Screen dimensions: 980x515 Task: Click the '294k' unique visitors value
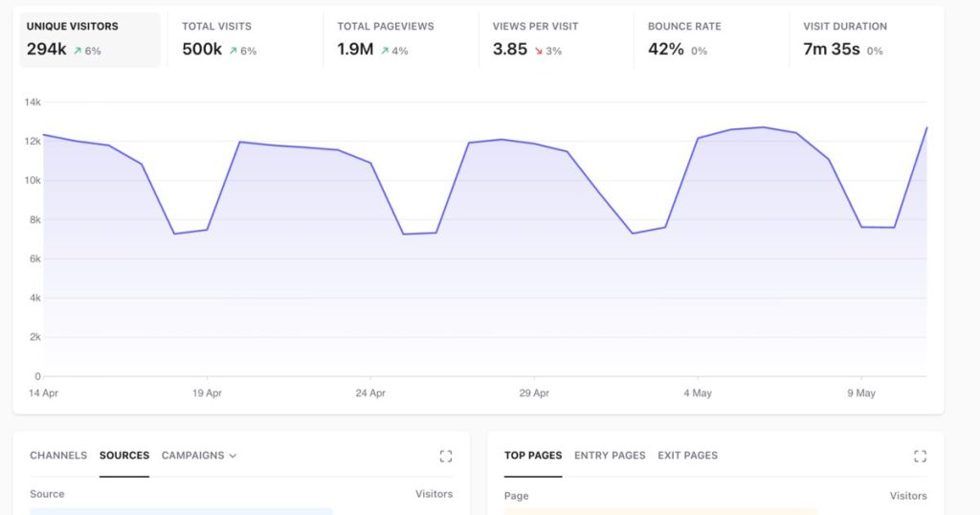(x=46, y=50)
